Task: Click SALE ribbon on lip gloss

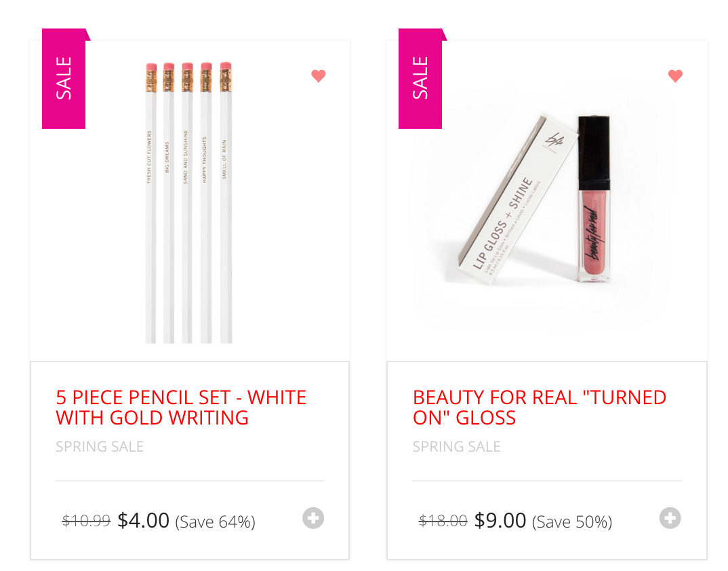Action: click(x=421, y=79)
